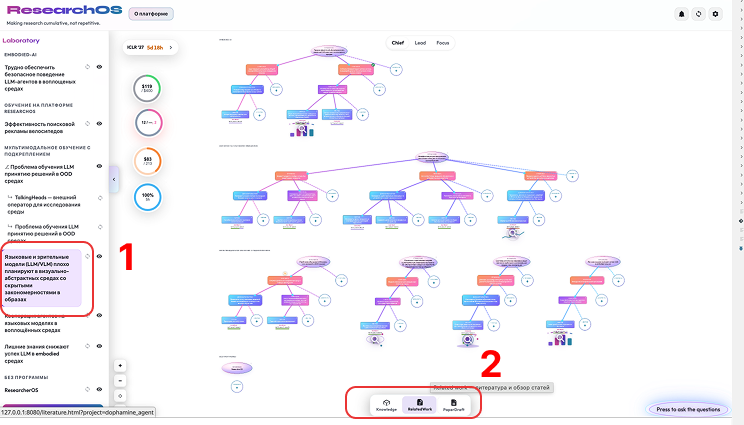Image resolution: width=744 pixels, height=425 pixels.
Task: Click the 'EMBODIED-AI' section label
Action: [x=20, y=55]
